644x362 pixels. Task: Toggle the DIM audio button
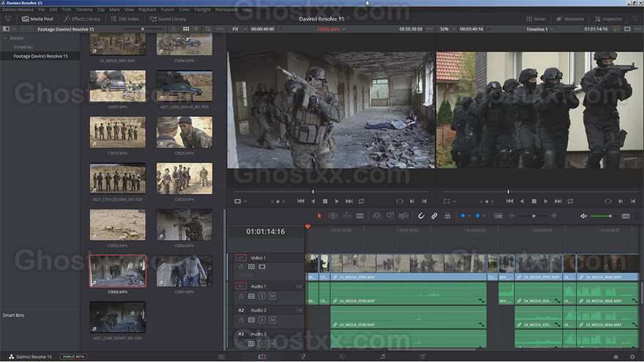(x=626, y=216)
